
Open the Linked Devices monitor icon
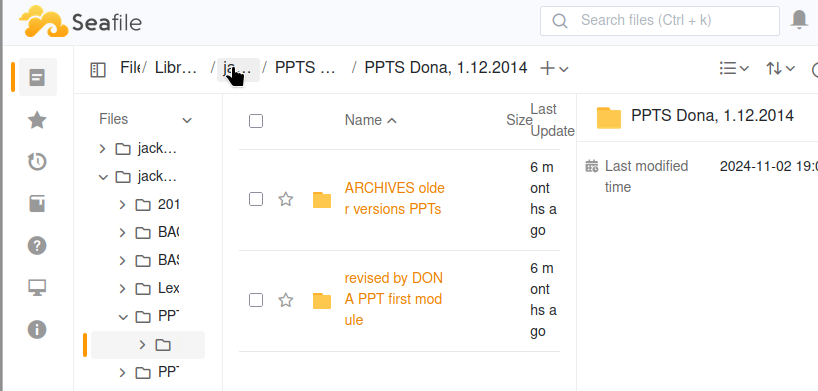(x=38, y=287)
